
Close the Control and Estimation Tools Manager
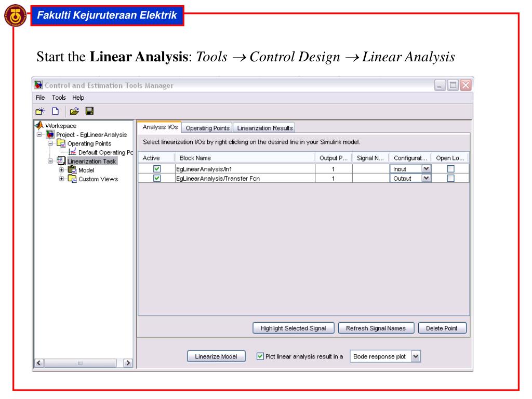pos(465,85)
